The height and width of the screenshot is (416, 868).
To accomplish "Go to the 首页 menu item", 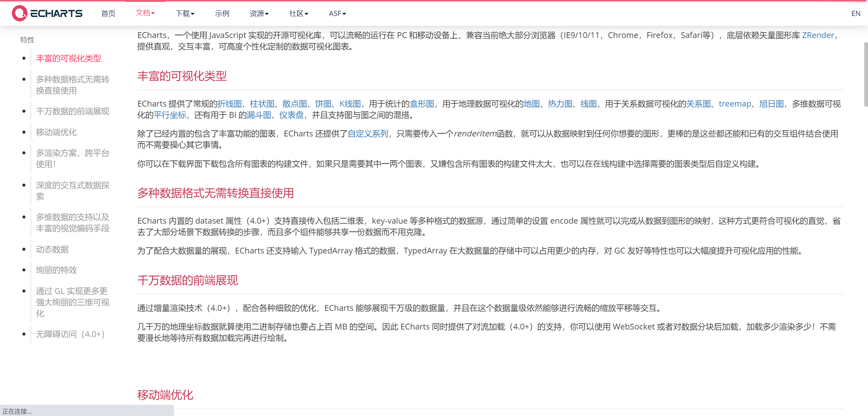I will 108,14.
